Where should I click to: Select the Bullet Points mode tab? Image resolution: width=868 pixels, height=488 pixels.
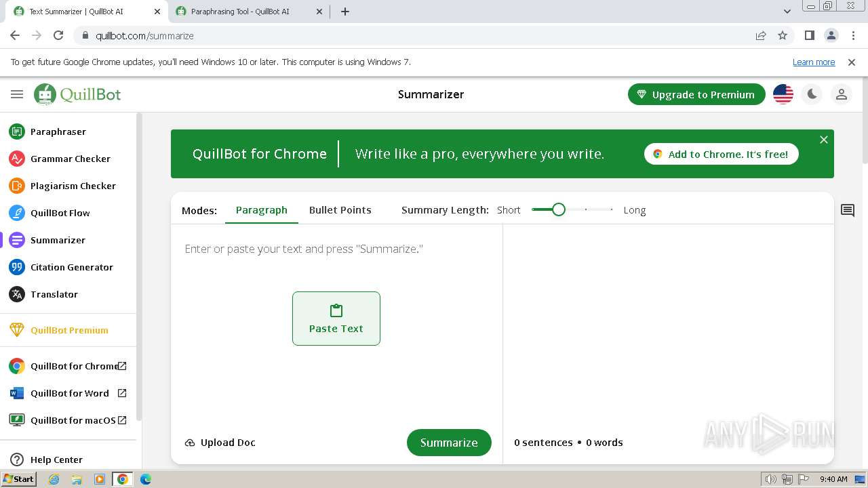click(x=340, y=210)
